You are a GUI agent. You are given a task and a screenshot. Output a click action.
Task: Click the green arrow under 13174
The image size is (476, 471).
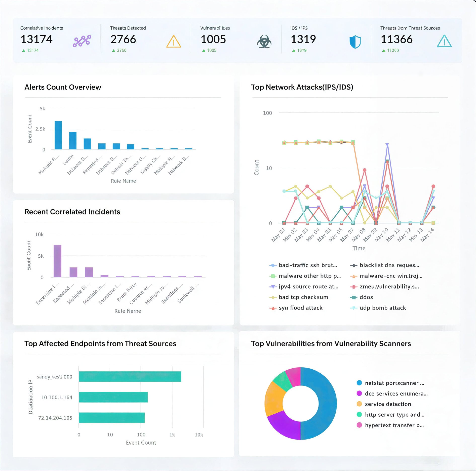[x=24, y=51]
